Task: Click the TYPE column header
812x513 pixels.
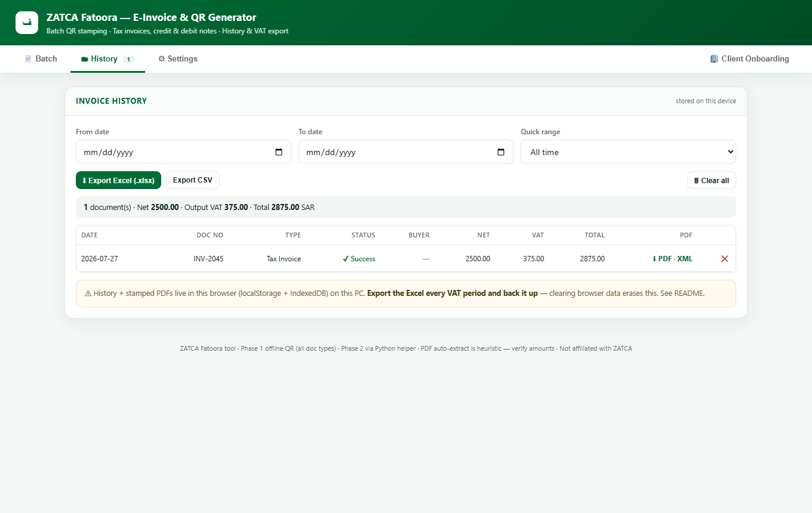Action: 293,235
